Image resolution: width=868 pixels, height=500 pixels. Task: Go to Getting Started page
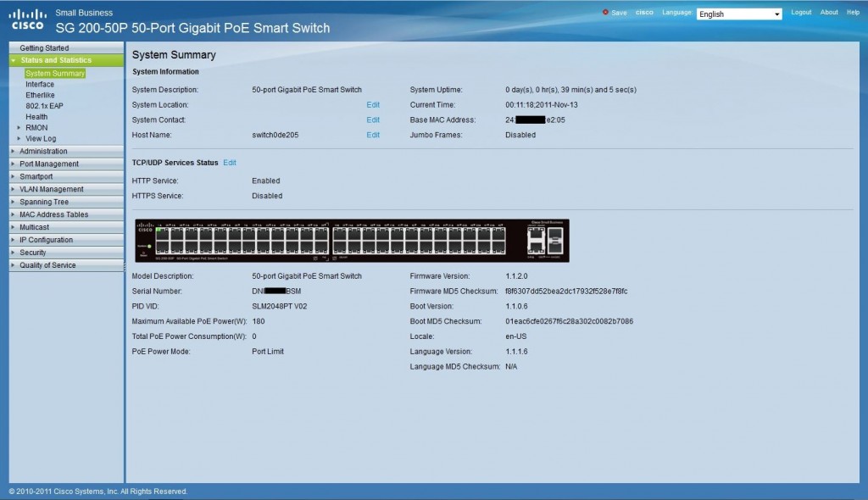coord(44,48)
